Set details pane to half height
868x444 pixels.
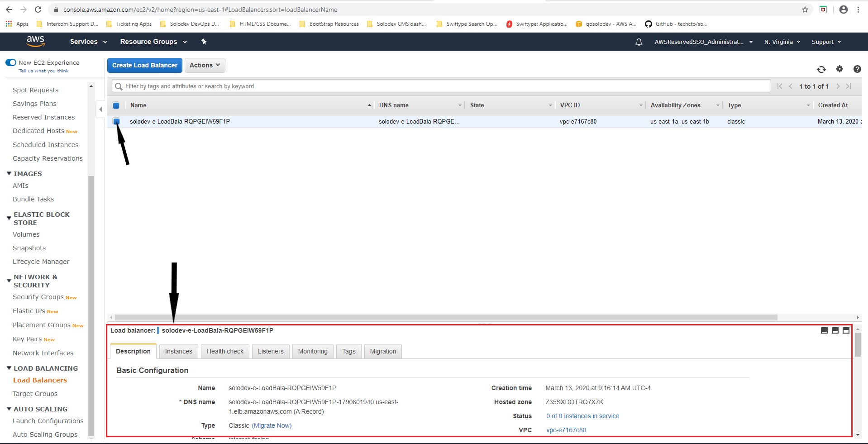tap(835, 330)
